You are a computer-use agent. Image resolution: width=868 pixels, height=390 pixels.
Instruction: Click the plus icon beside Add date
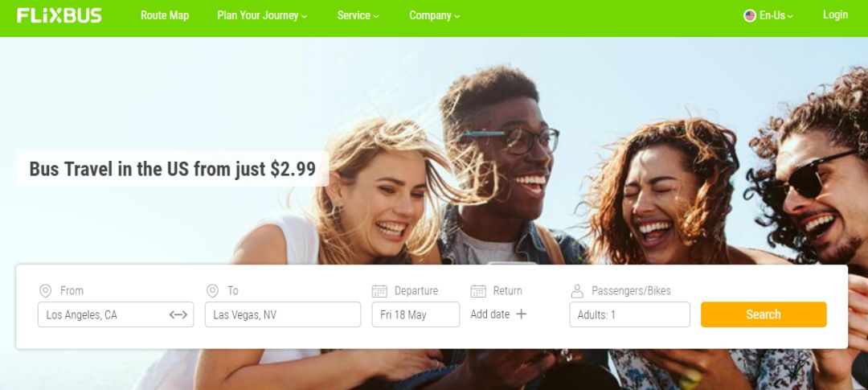pyautogui.click(x=521, y=314)
